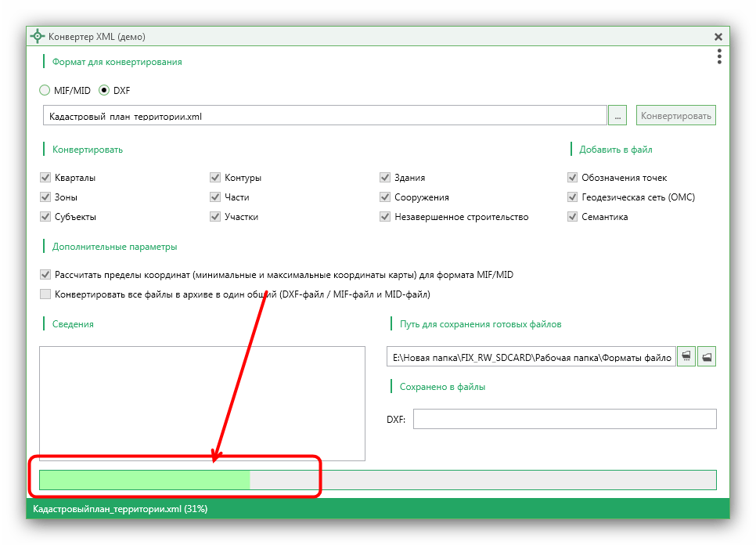Toggle the Кварталы checkbox
Screen dimensions: 756x545
(45, 178)
